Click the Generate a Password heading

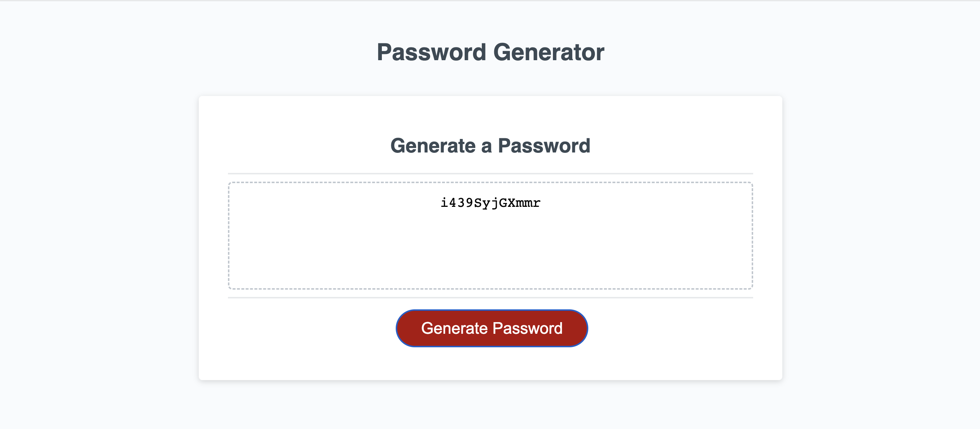[491, 145]
